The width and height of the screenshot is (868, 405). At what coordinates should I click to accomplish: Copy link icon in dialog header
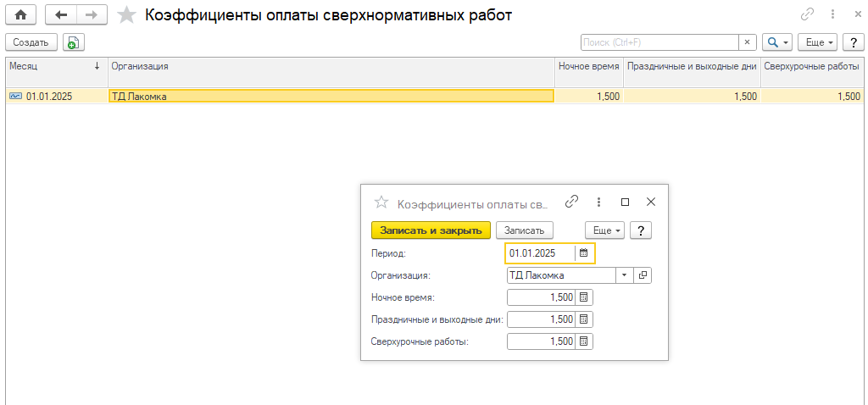coord(572,202)
